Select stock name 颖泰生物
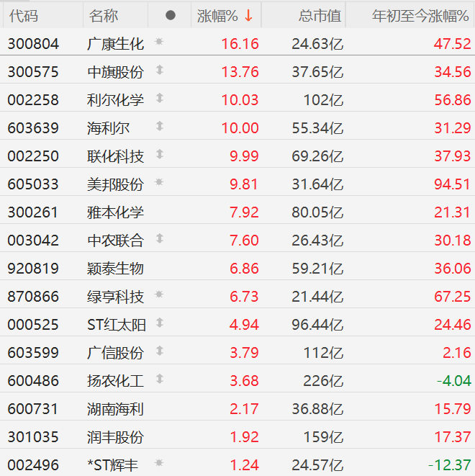The width and height of the screenshot is (475, 476). tap(115, 269)
